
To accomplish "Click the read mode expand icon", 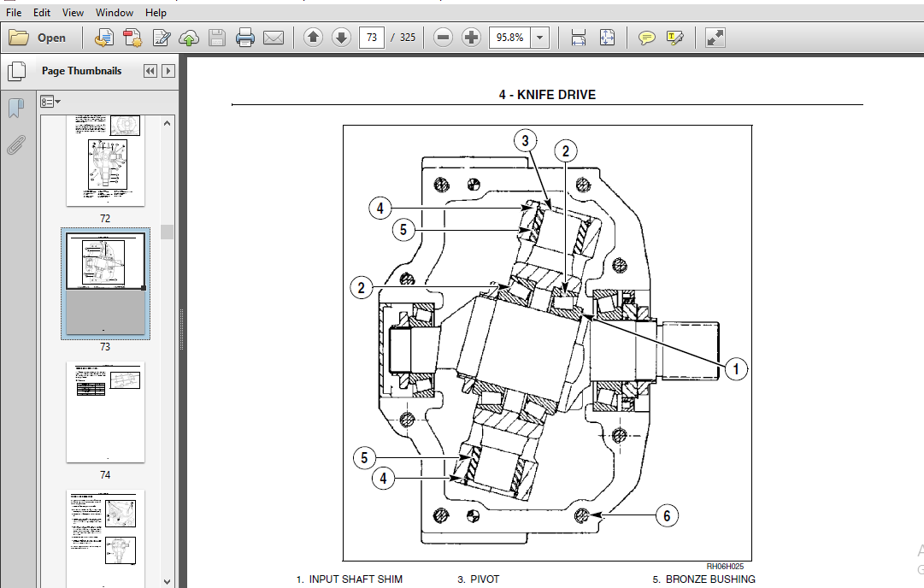I will (x=715, y=38).
